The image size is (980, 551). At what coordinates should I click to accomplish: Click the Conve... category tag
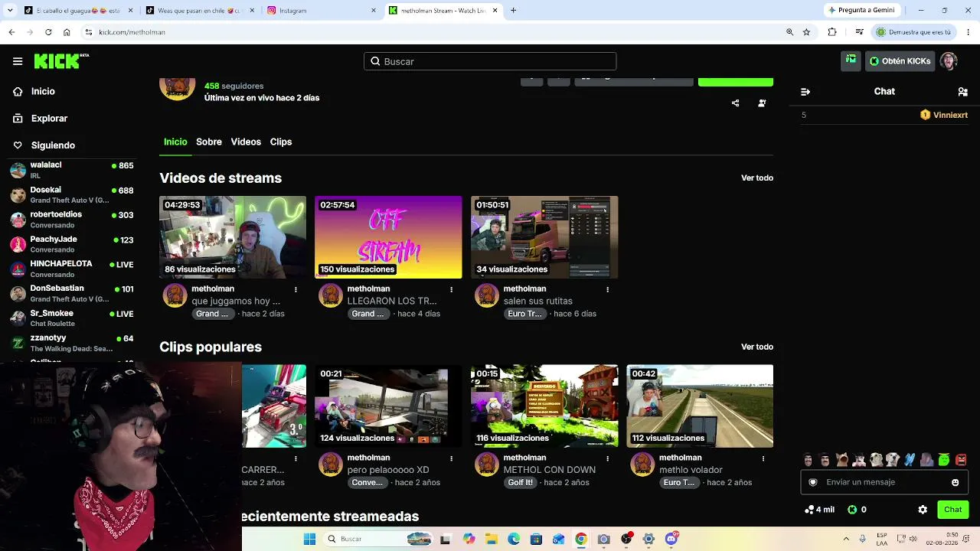367,483
